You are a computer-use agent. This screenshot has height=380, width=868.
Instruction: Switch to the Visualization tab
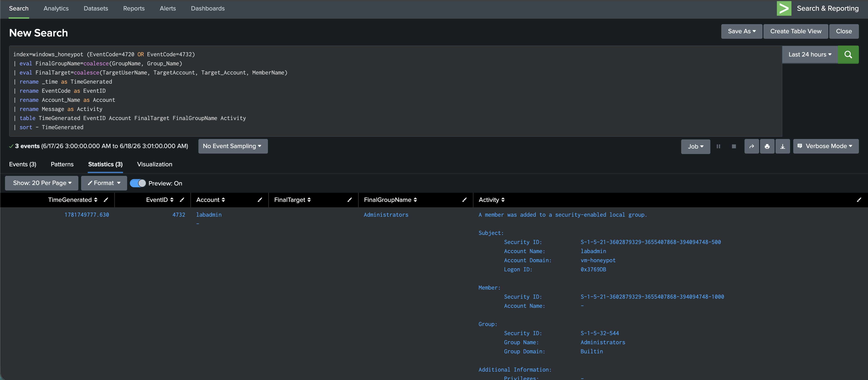[155, 164]
